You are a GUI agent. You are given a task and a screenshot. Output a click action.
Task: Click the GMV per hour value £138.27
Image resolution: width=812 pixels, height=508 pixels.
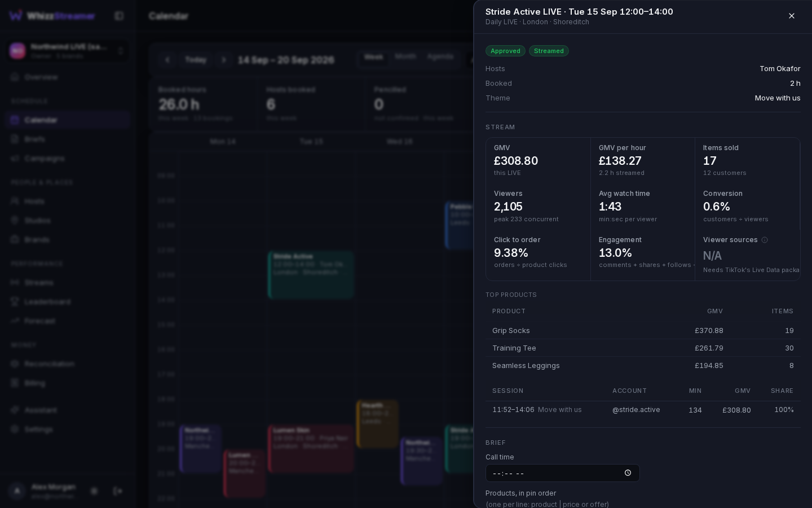[x=620, y=161]
